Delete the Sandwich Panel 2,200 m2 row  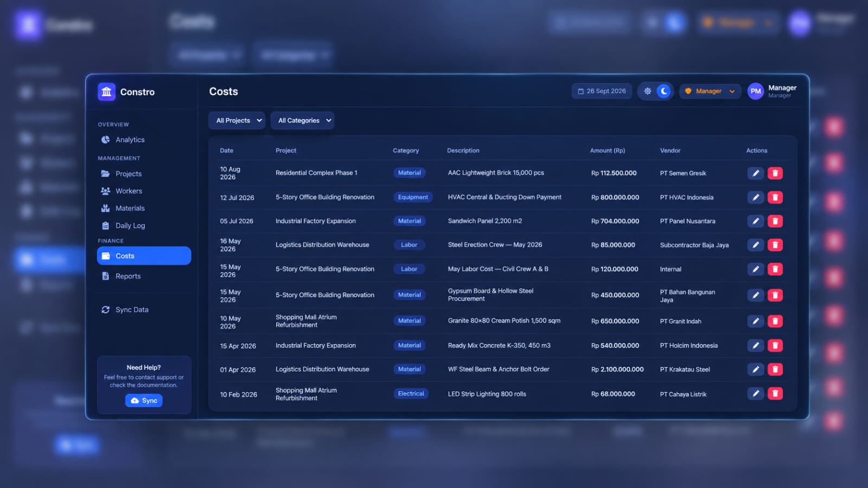click(775, 221)
